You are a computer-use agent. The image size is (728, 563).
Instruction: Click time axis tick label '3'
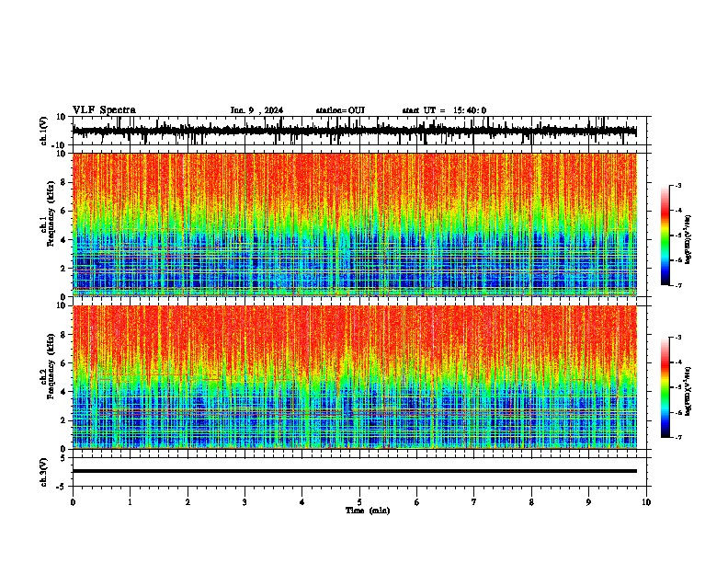(245, 502)
